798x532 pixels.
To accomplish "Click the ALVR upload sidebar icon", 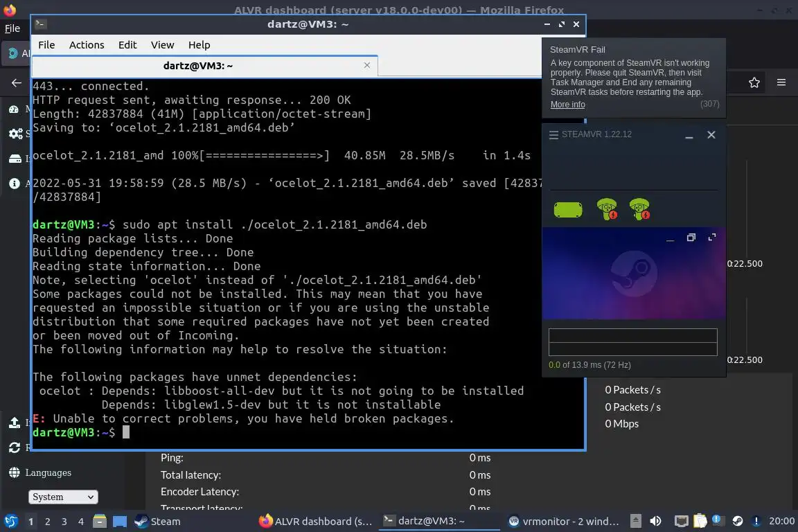I will tap(15, 423).
